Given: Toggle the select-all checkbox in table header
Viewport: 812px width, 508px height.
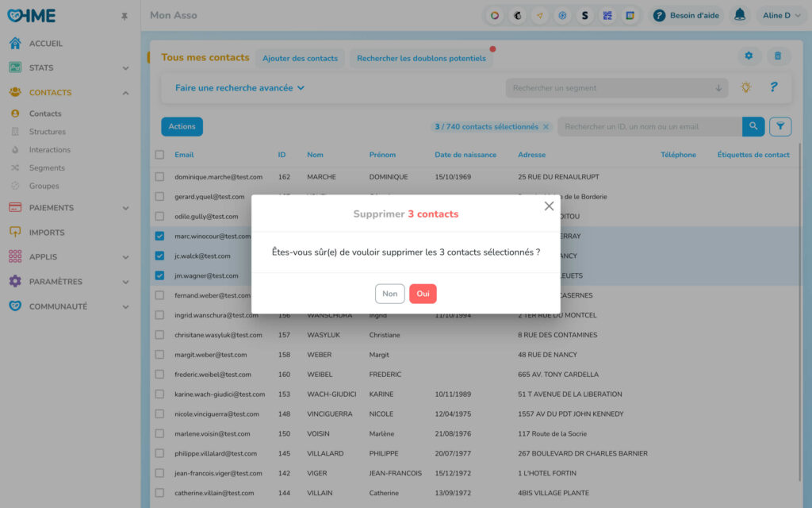Looking at the screenshot, I should [160, 155].
